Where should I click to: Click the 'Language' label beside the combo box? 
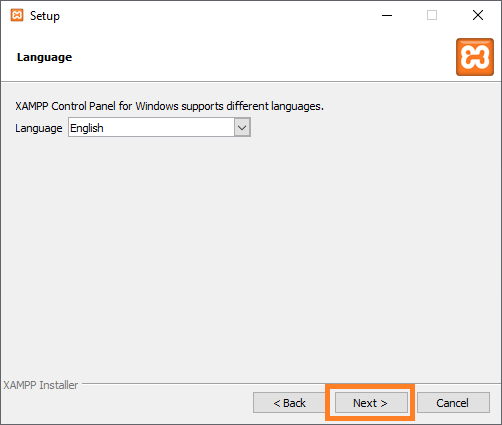39,128
